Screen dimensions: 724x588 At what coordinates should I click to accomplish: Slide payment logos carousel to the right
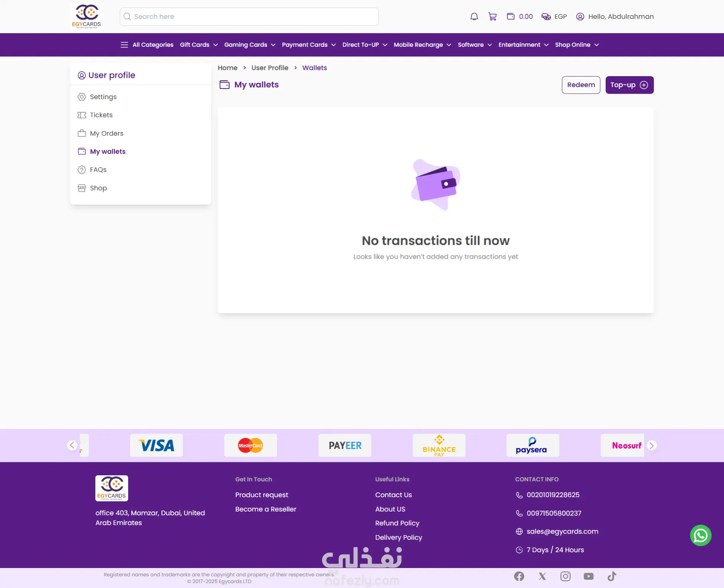pyautogui.click(x=651, y=445)
